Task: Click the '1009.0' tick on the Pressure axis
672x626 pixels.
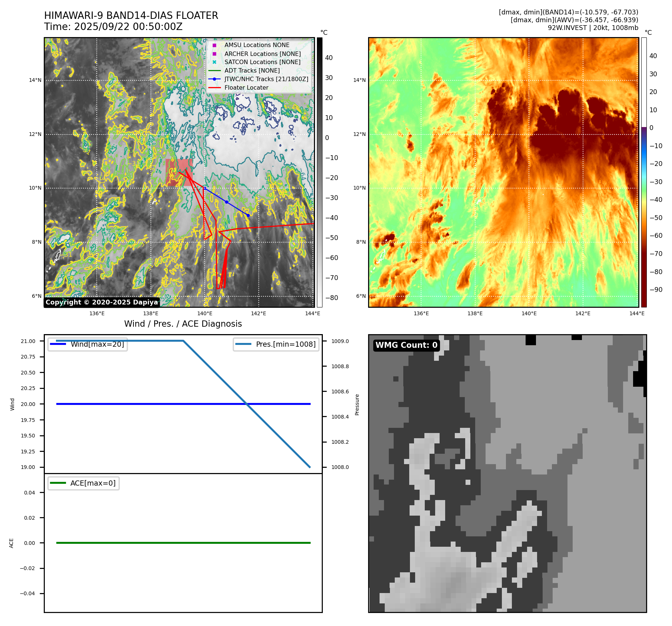Action: [340, 341]
